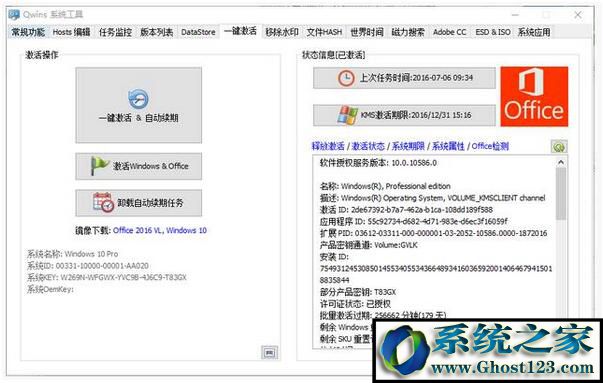The width and height of the screenshot is (603, 383).
Task: Click the Office检测 link
Action: pos(490,146)
